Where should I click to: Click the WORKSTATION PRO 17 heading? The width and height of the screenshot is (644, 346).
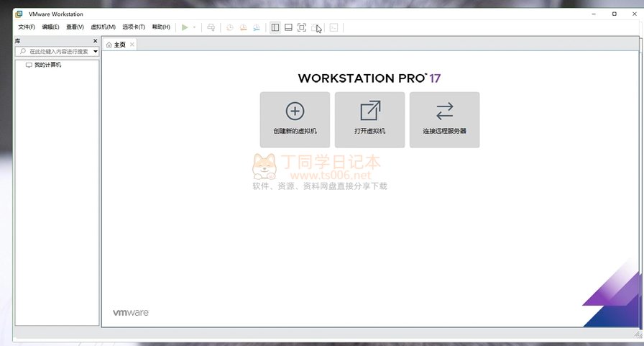pyautogui.click(x=369, y=78)
